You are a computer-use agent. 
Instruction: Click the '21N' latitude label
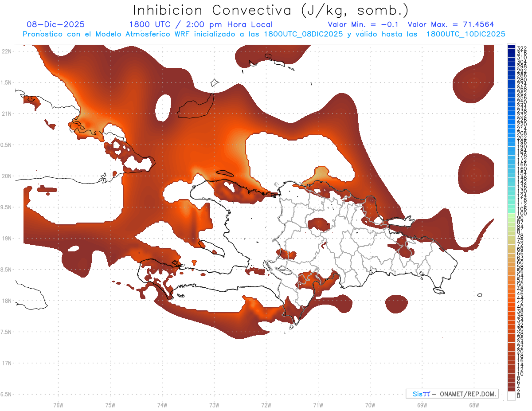(7, 114)
